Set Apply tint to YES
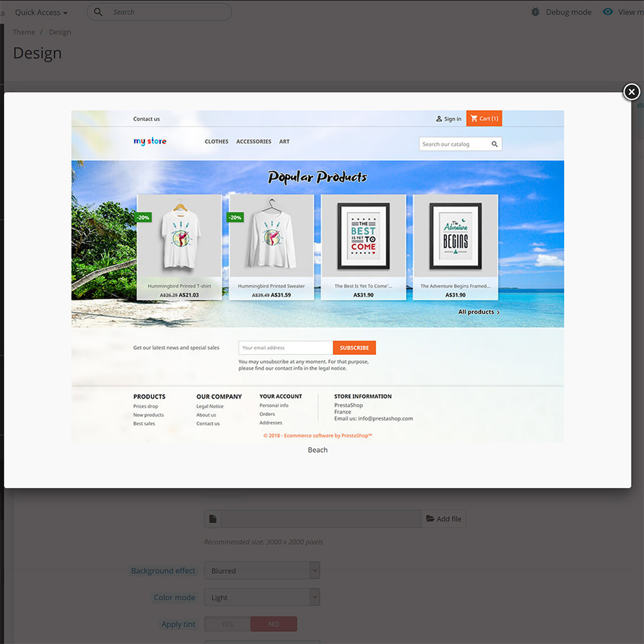The height and width of the screenshot is (644, 644). coord(227,624)
